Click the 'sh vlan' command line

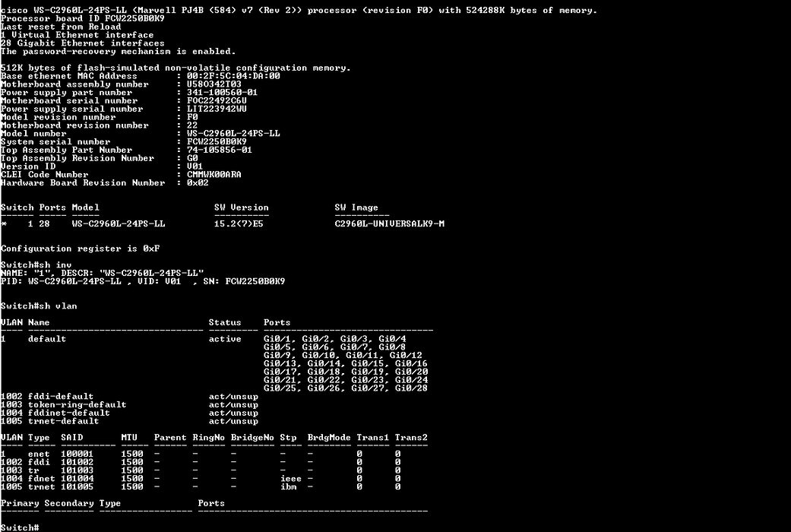(x=39, y=306)
